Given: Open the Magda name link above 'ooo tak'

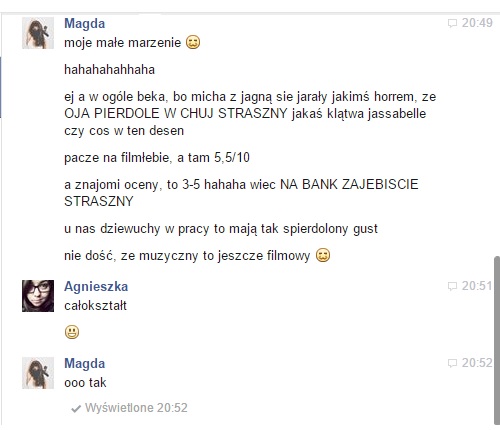Looking at the screenshot, I should pos(85,363).
